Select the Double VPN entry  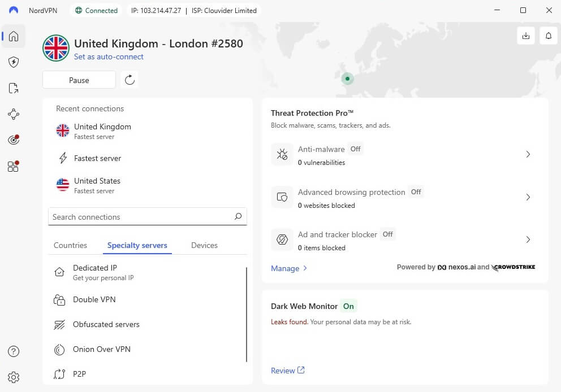coord(146,299)
